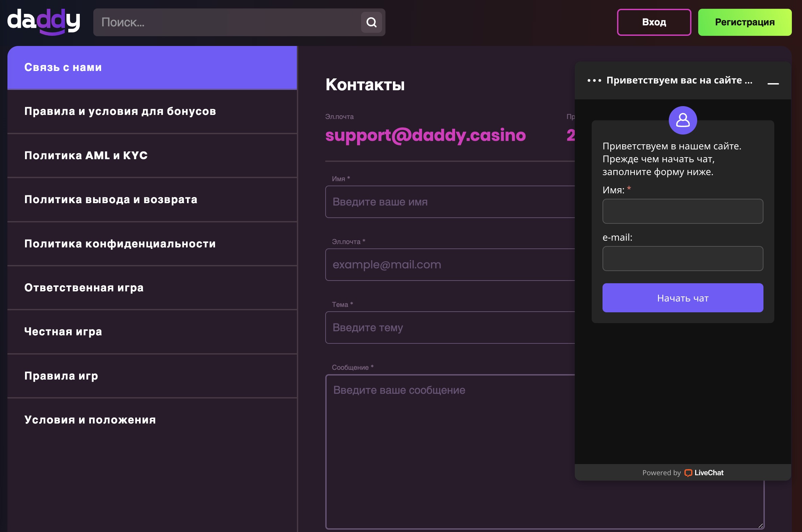Open the support@daddy.casino email link
Image resolution: width=802 pixels, height=532 pixels.
pyautogui.click(x=425, y=136)
